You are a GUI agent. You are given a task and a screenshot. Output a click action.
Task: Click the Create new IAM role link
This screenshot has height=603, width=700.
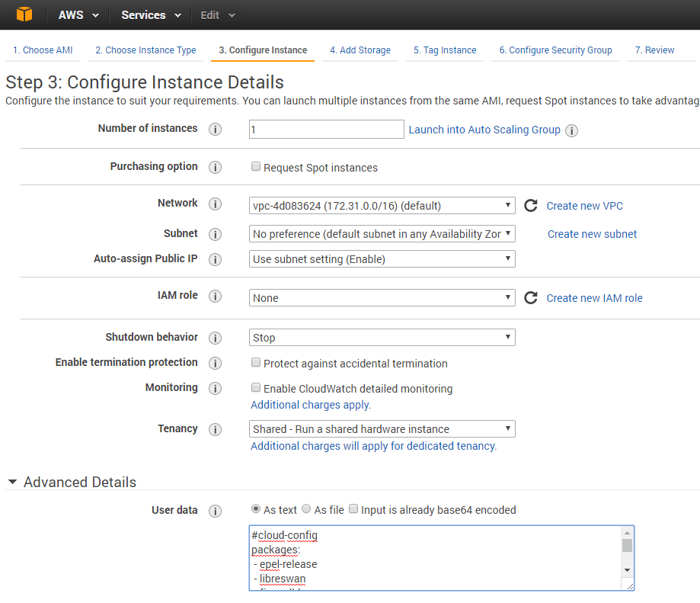pyautogui.click(x=595, y=298)
